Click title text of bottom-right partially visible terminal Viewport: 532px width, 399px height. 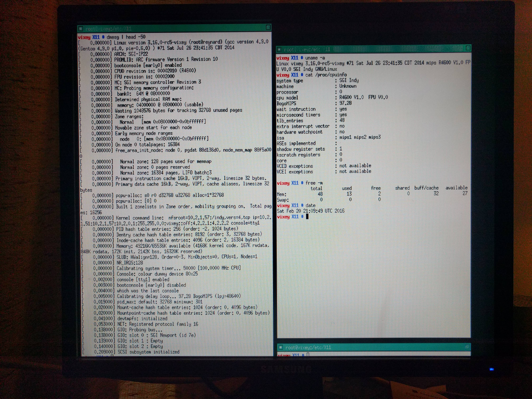[x=308, y=348]
